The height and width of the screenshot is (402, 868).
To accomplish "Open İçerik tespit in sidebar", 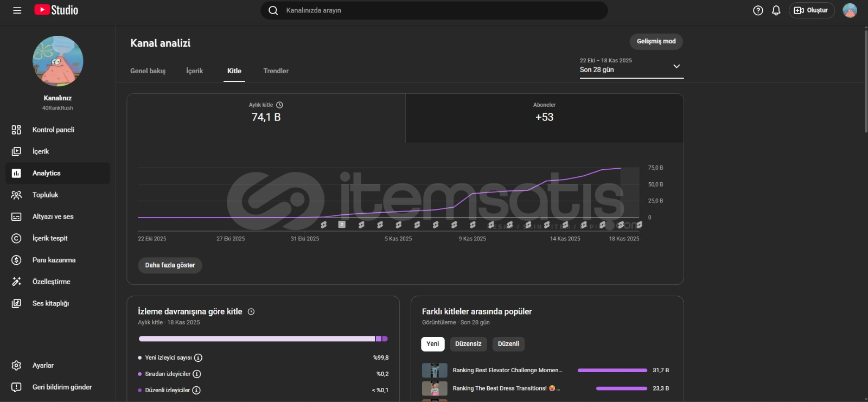I will (x=50, y=238).
